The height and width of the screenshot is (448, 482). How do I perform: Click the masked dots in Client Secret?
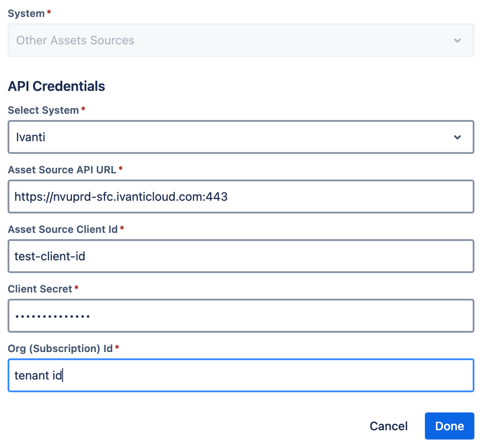tap(53, 316)
